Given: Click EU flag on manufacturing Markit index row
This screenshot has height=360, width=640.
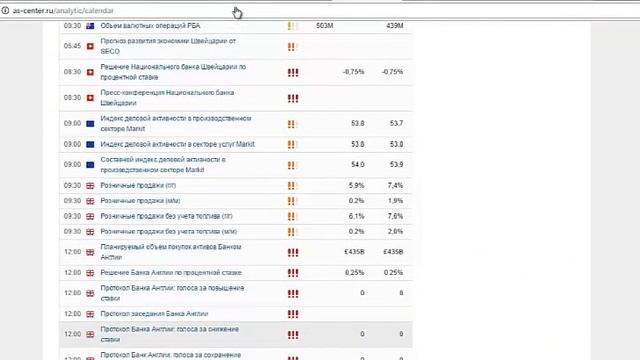Looking at the screenshot, I should (x=90, y=124).
